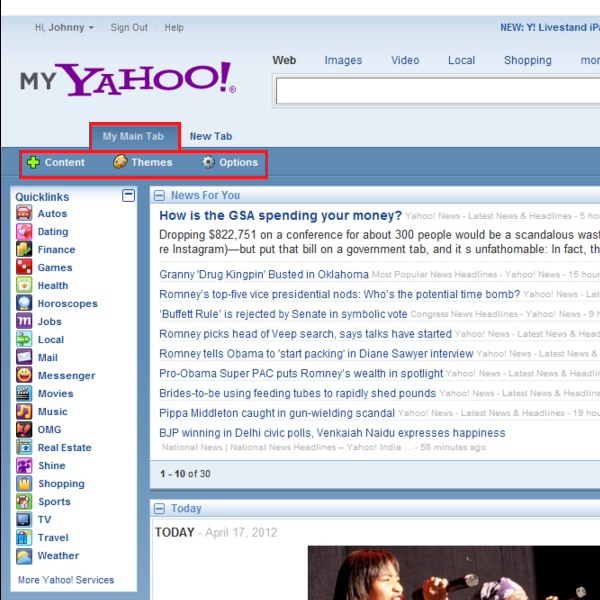Open the GSA spending headline

click(280, 215)
